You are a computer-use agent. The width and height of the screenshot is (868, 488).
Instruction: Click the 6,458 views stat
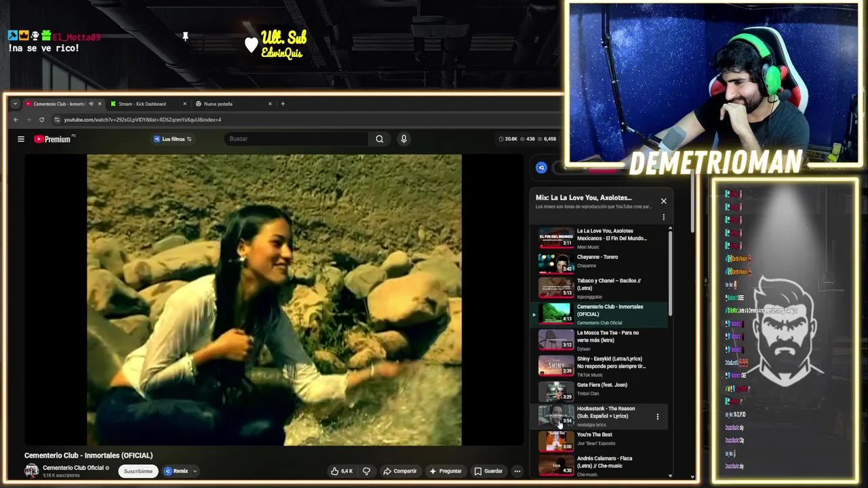pyautogui.click(x=547, y=139)
